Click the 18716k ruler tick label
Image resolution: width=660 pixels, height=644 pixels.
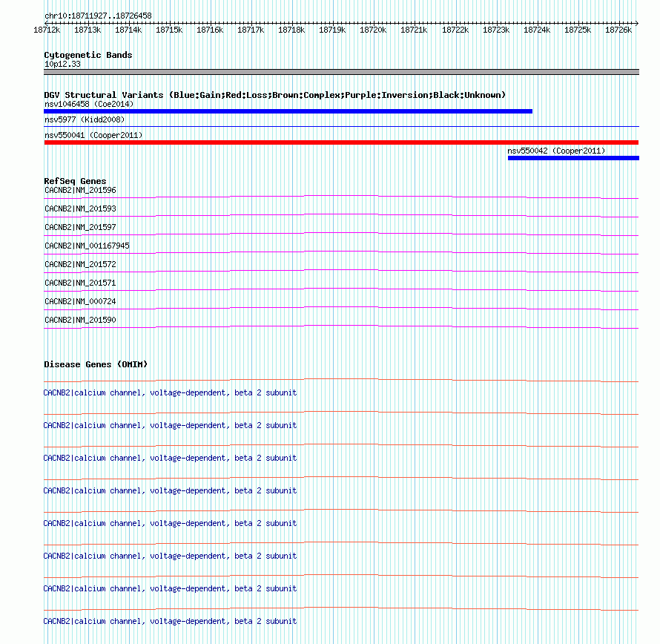tap(210, 30)
